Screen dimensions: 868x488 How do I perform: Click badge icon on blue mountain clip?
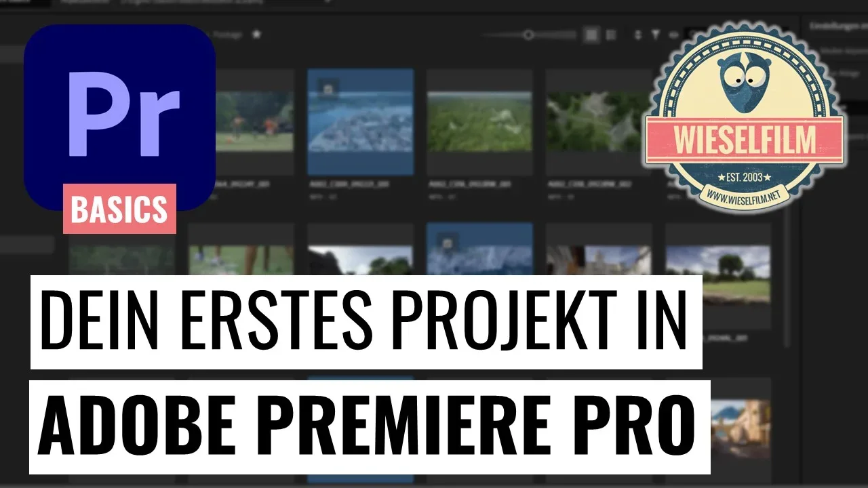pyautogui.click(x=448, y=242)
